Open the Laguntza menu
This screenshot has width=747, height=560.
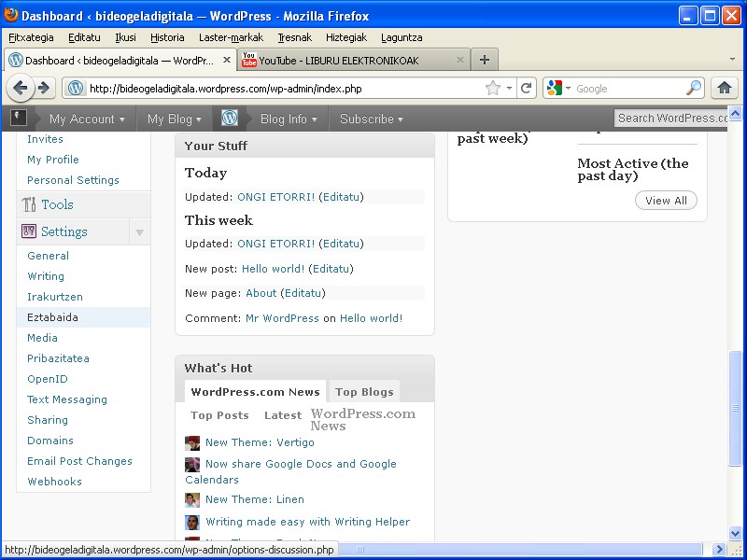pos(402,37)
